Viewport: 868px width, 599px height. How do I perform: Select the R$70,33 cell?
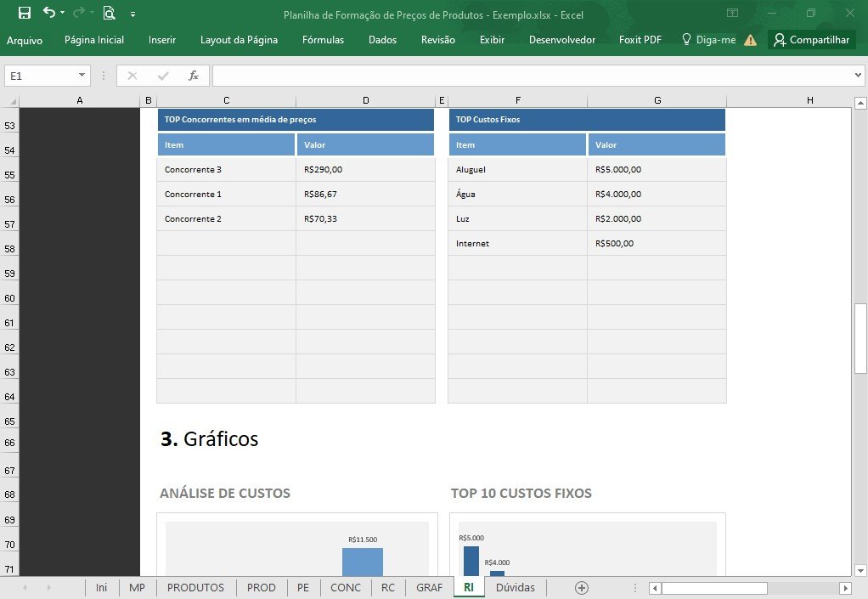pyautogui.click(x=366, y=218)
